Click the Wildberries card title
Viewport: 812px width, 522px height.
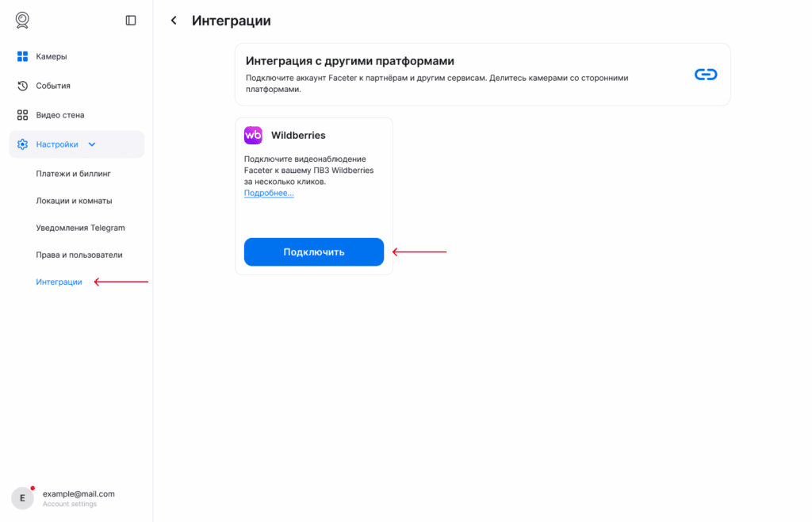[298, 136]
